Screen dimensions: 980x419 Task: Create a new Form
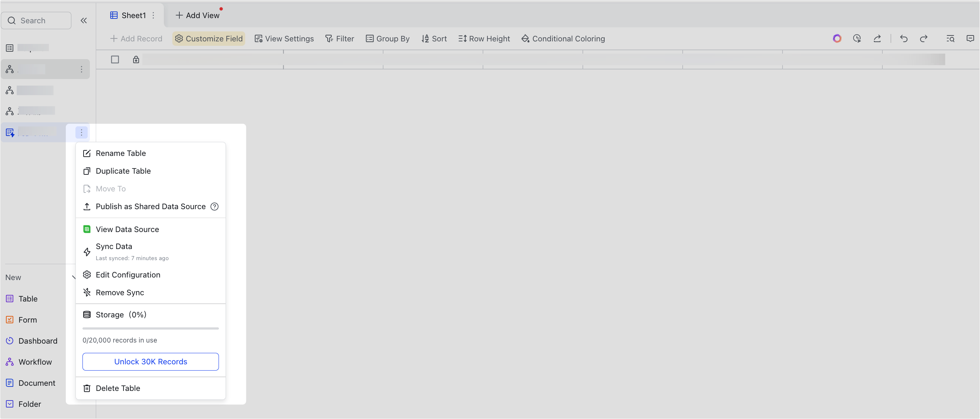coord(21,320)
